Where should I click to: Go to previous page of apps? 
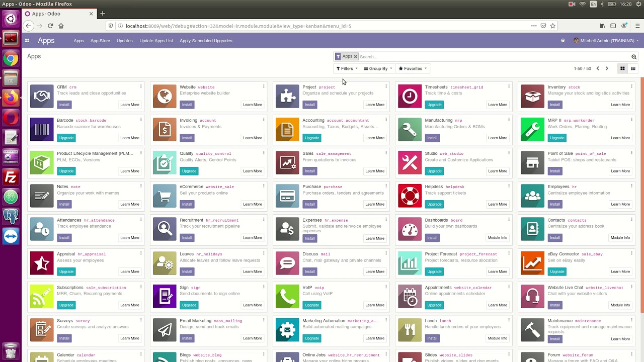598,68
